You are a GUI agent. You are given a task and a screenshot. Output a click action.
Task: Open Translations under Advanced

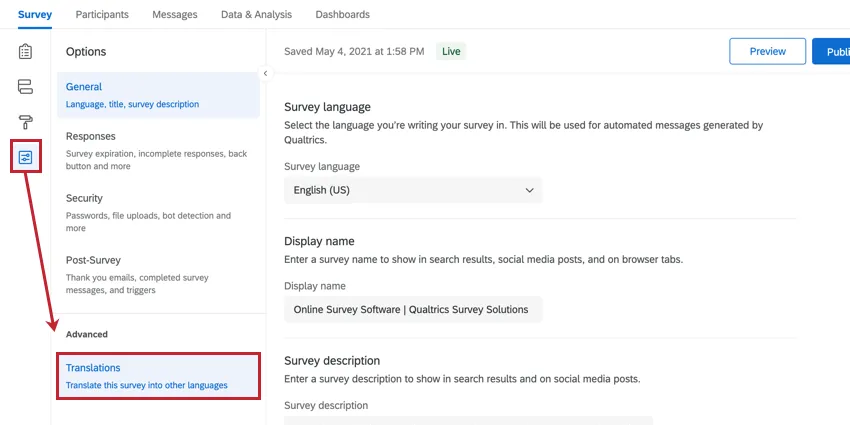tap(158, 376)
